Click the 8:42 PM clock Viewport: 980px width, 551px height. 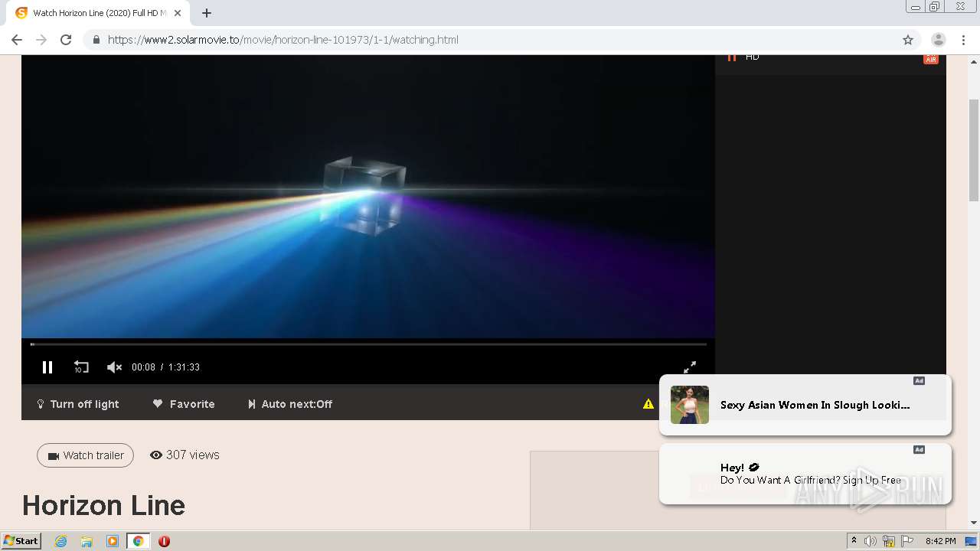click(940, 541)
